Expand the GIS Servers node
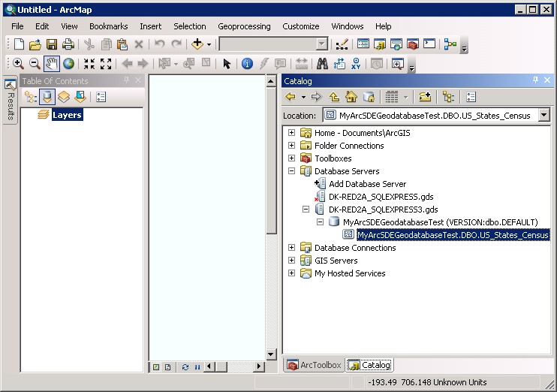The width and height of the screenshot is (557, 392). click(x=292, y=261)
